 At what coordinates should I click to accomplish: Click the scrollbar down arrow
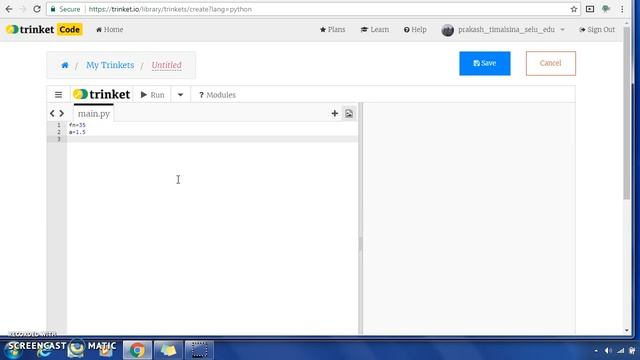pos(627,331)
